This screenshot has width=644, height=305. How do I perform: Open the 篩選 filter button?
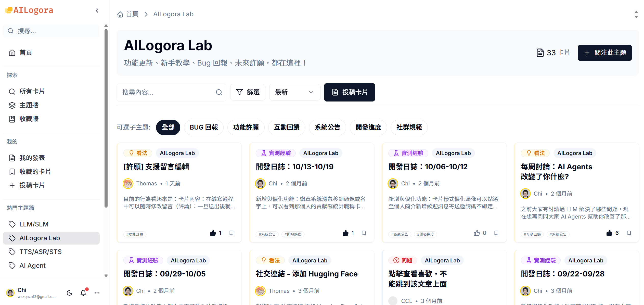248,92
